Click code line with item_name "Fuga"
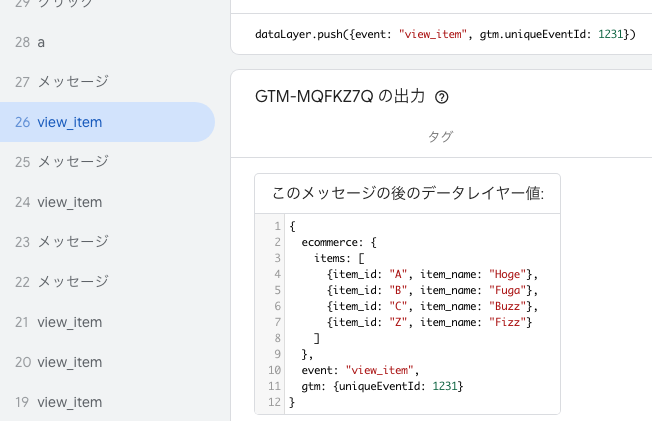Image resolution: width=652 pixels, height=421 pixels. [432, 290]
